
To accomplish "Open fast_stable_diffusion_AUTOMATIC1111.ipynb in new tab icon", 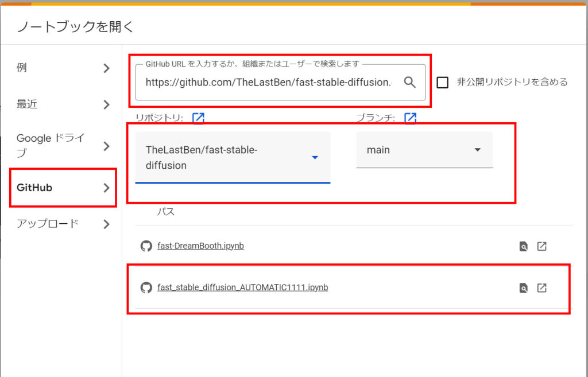I will (541, 288).
